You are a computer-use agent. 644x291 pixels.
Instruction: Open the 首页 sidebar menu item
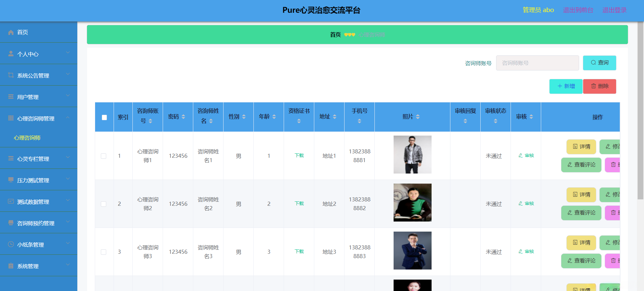pyautogui.click(x=39, y=32)
